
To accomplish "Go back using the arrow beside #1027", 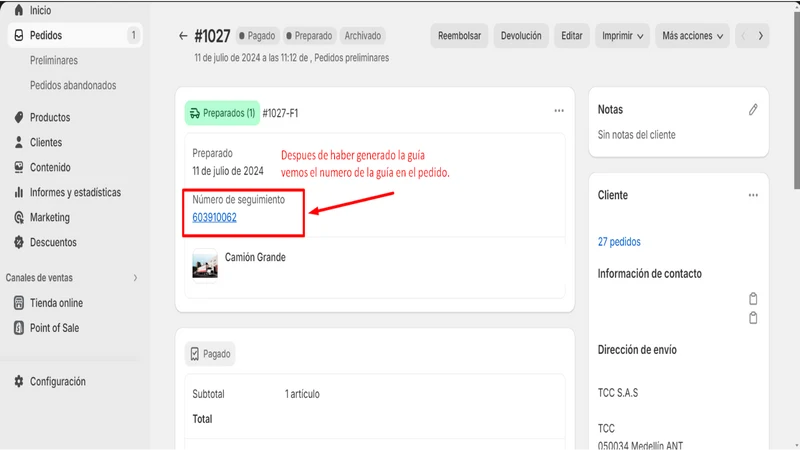I will coord(183,36).
